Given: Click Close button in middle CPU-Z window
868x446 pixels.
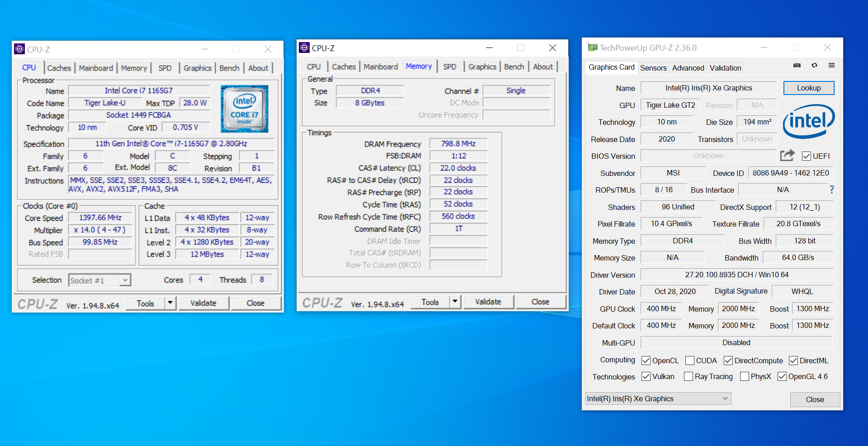Looking at the screenshot, I should pyautogui.click(x=540, y=302).
